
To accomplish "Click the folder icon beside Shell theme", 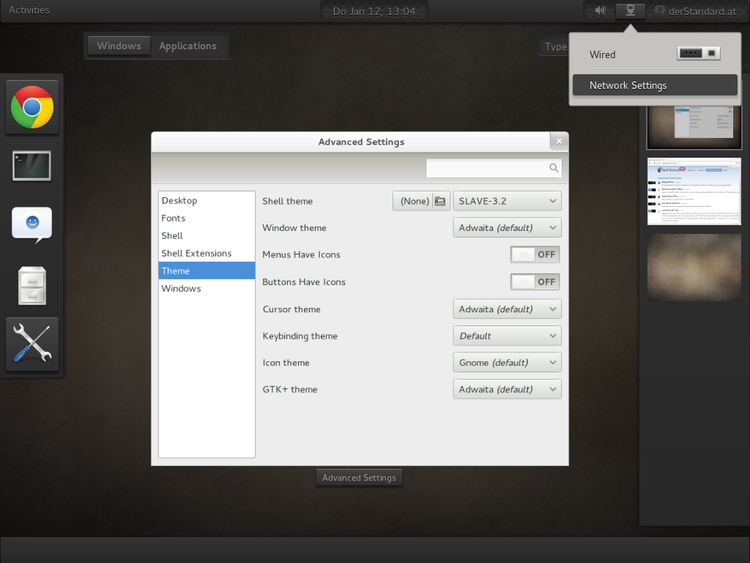I will (440, 201).
